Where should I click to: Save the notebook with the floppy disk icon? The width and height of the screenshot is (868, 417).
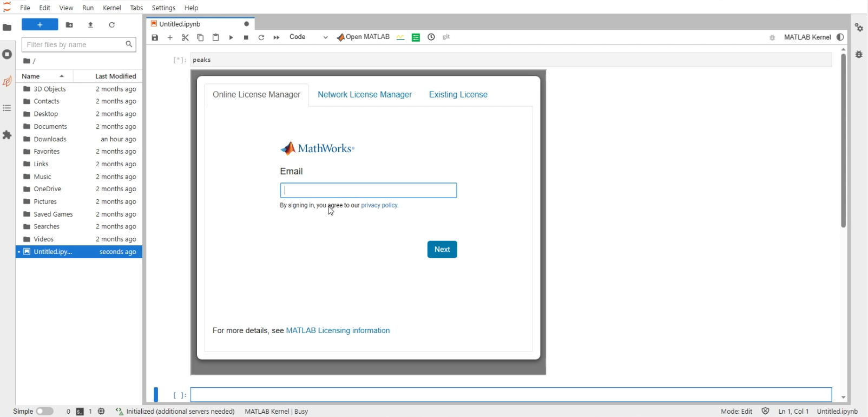click(155, 37)
